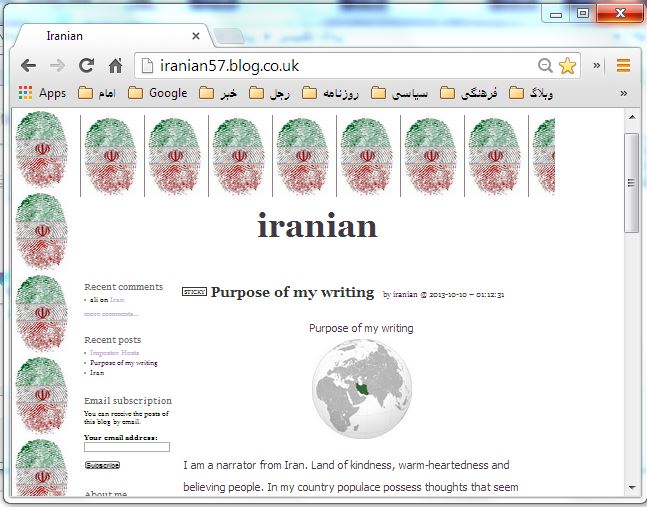
Task: Maximize the browser window
Action: coord(583,14)
